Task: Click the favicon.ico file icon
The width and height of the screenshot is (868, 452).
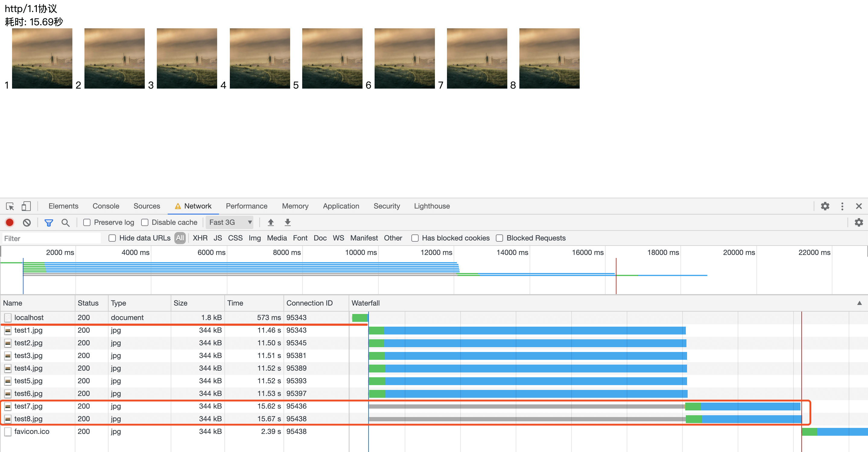Action: coord(8,432)
